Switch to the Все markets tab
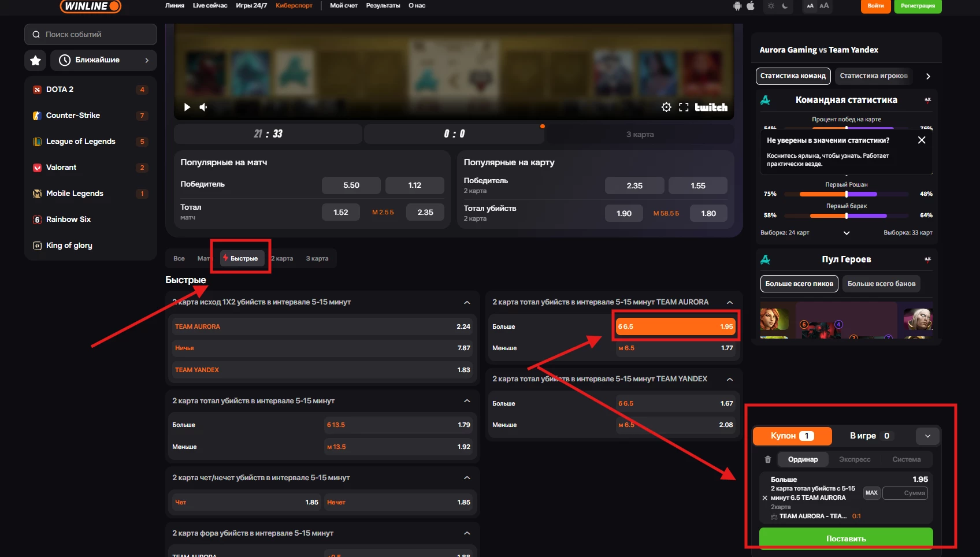This screenshot has width=980, height=557. 179,258
